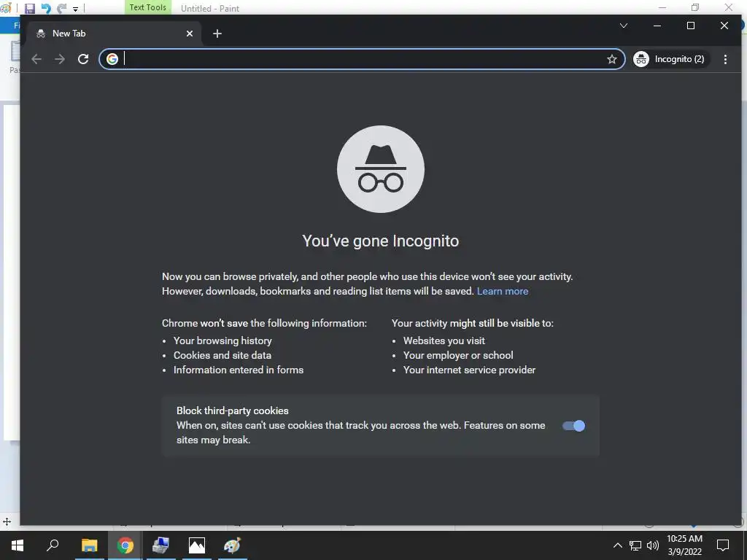Screen dimensions: 747x560
Task: Click the Redo icon in Paint toolbar
Action: tap(61, 8)
